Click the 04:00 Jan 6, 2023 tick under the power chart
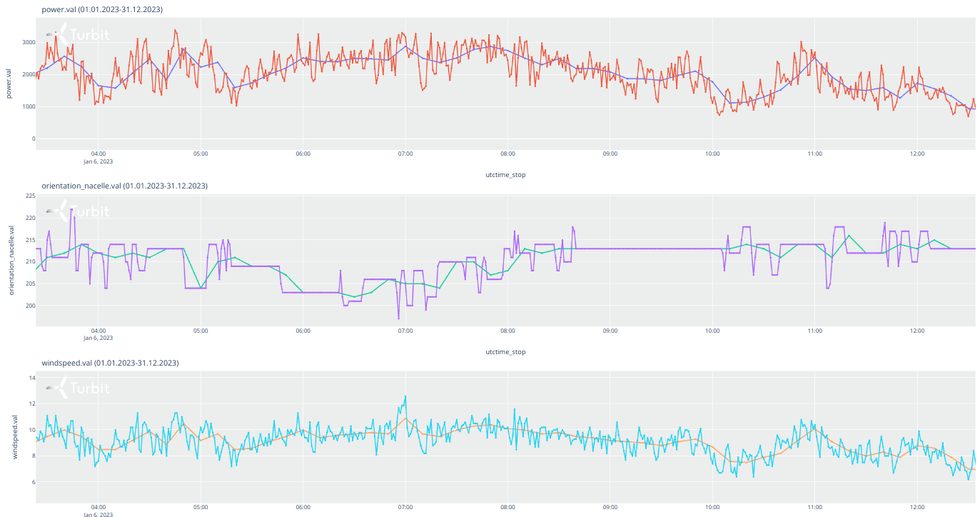 point(98,156)
